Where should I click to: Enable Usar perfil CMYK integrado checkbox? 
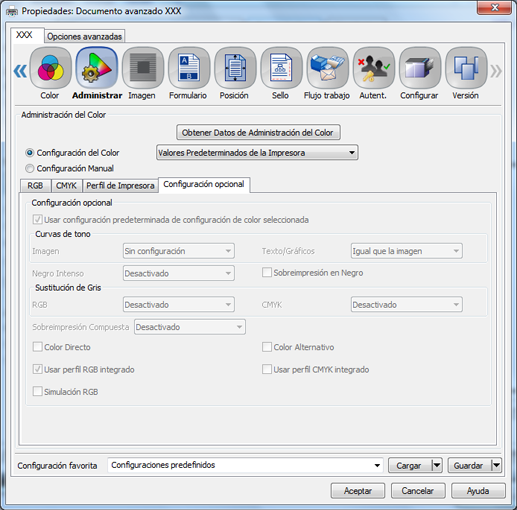coord(267,369)
